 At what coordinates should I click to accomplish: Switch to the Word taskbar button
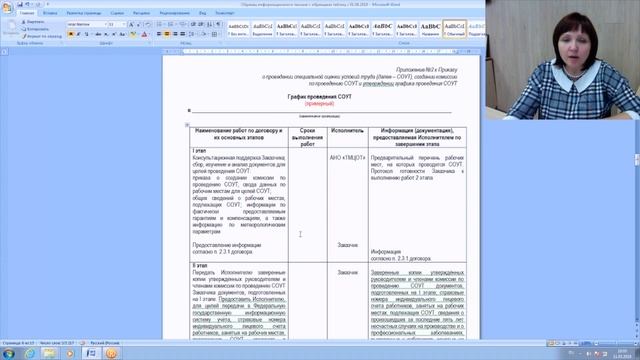(x=91, y=353)
